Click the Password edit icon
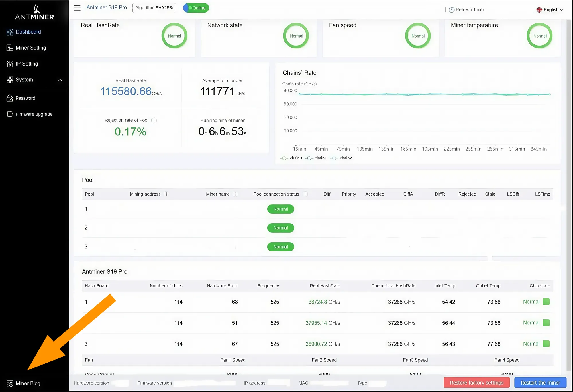 coord(10,98)
